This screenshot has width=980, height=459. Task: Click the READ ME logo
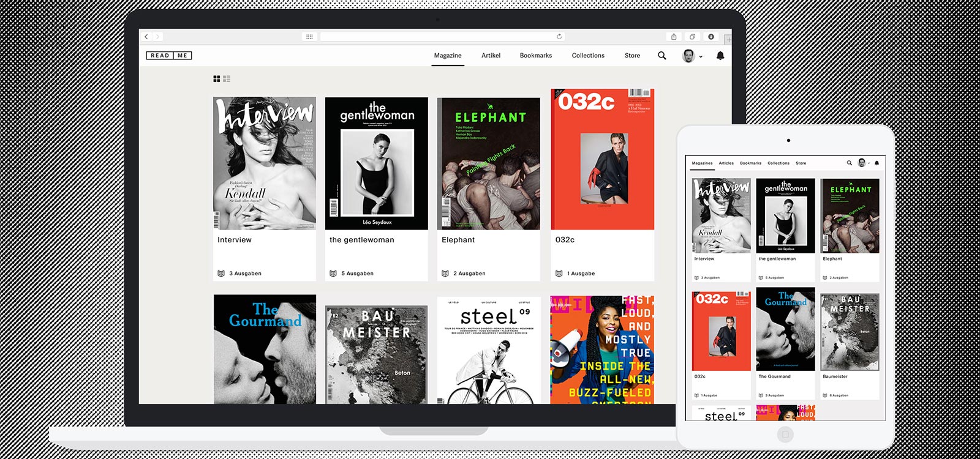click(169, 56)
